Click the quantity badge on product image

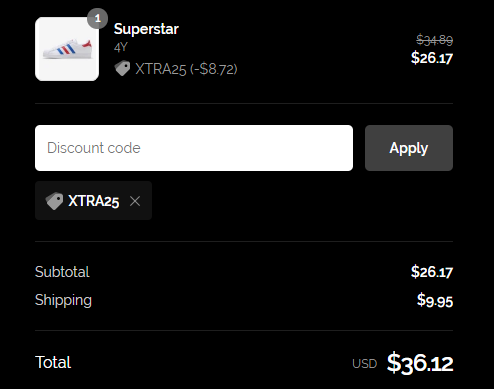coord(97,18)
